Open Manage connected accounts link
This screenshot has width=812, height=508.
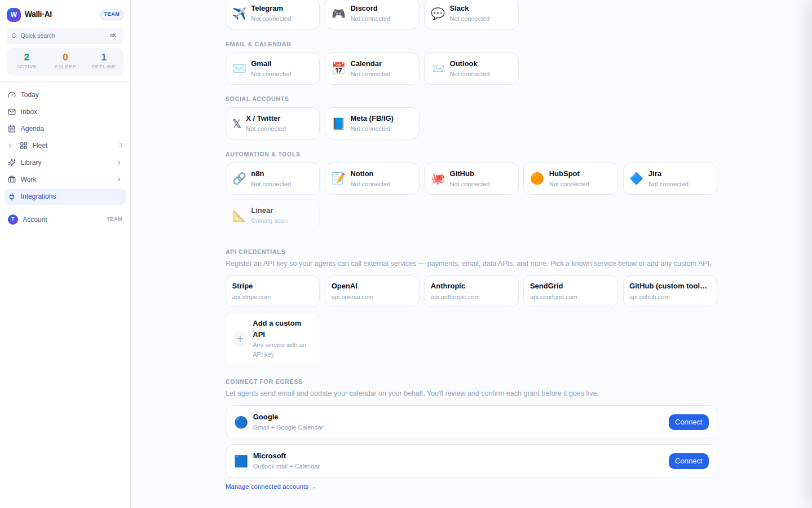(x=271, y=487)
